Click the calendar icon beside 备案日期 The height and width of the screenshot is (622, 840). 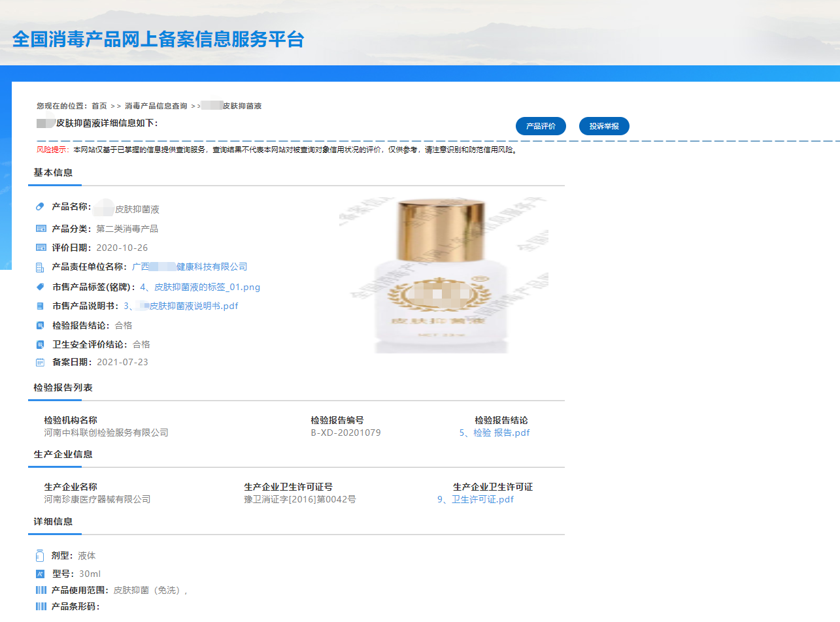pos(40,362)
